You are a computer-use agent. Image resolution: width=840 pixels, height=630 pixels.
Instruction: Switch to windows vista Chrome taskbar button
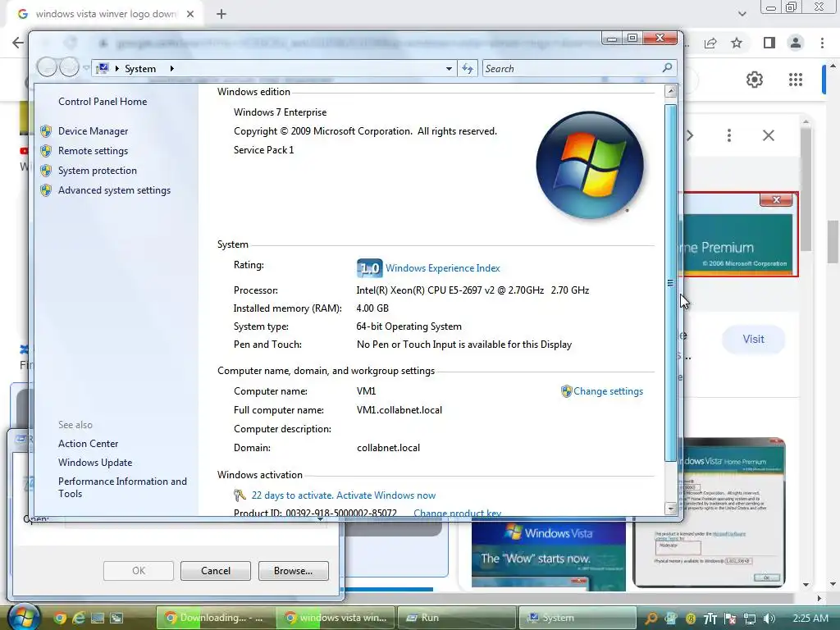click(336, 618)
